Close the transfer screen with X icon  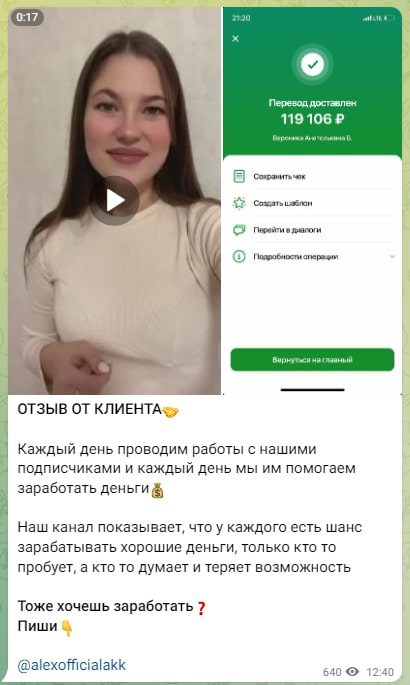coord(235,39)
